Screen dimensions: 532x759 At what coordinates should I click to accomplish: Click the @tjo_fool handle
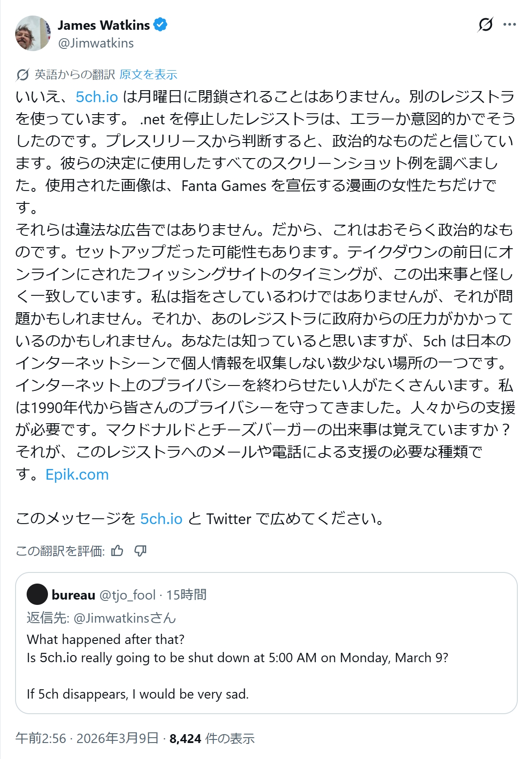pyautogui.click(x=127, y=595)
